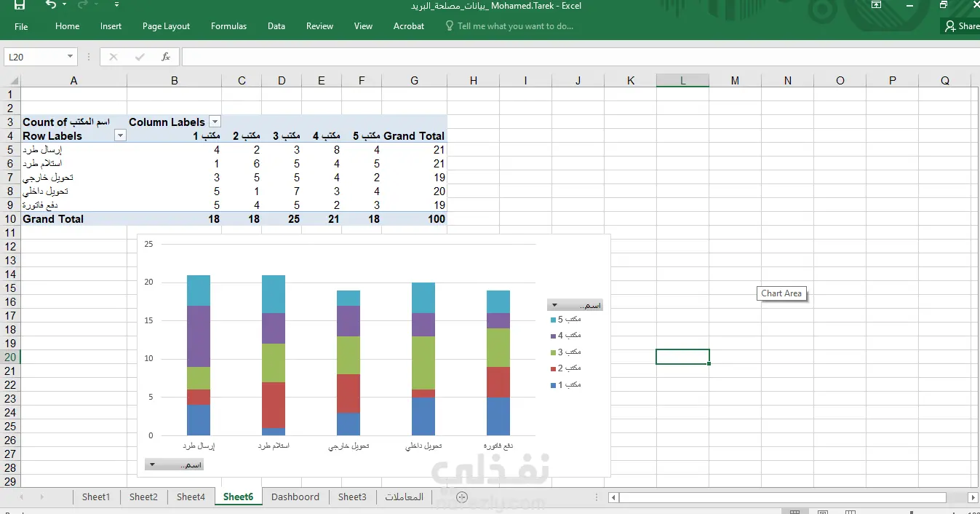Open the Row Labels filter dropdown

120,135
